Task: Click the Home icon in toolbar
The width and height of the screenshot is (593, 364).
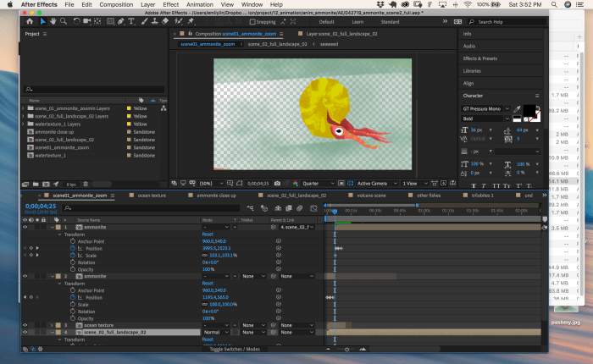Action: click(30, 21)
